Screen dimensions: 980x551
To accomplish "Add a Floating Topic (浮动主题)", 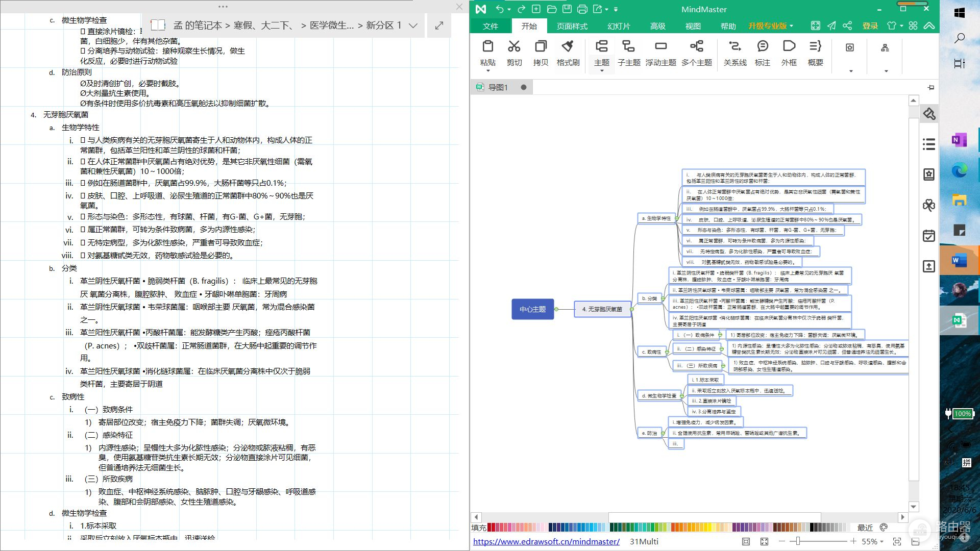I will click(660, 47).
